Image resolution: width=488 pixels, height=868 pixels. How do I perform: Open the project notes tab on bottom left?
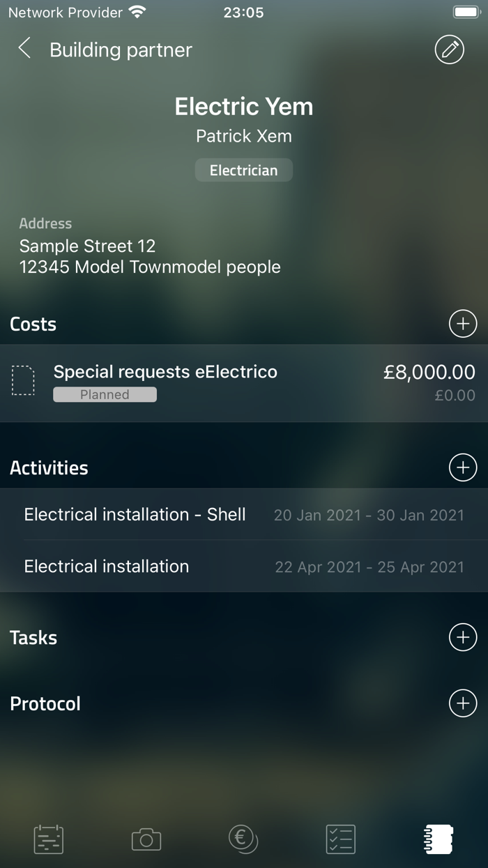(x=47, y=840)
